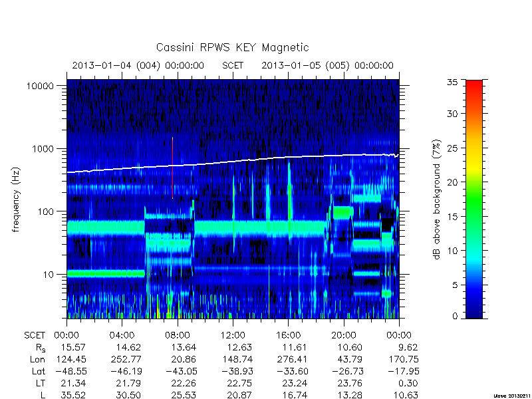This screenshot has height=399, width=532.
Task: Click the '12:00' time tick label
Action: coord(233,336)
